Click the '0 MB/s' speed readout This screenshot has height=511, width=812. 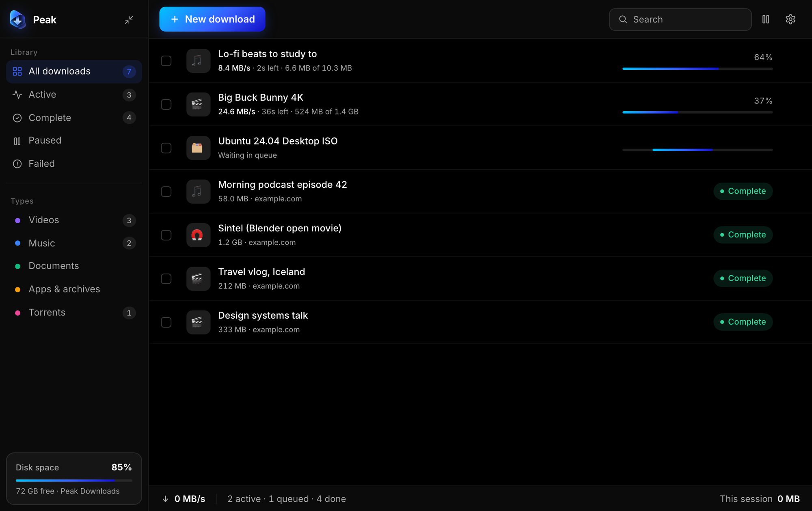(x=190, y=499)
